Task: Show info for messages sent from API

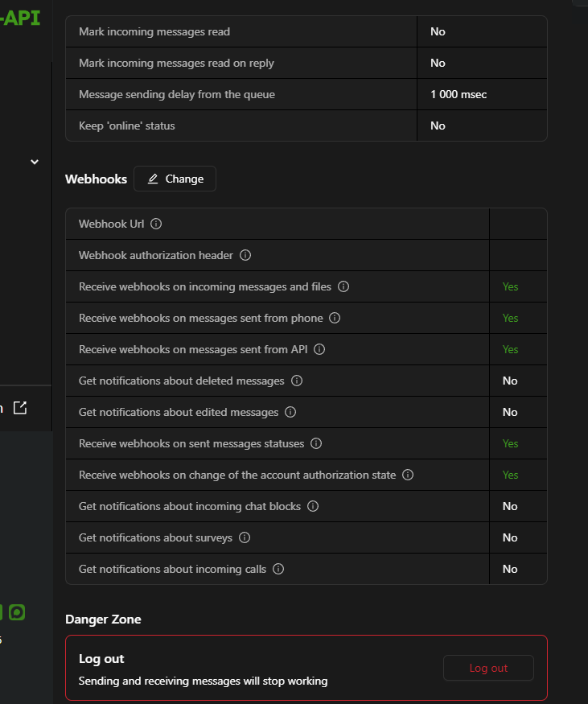Action: (x=319, y=349)
